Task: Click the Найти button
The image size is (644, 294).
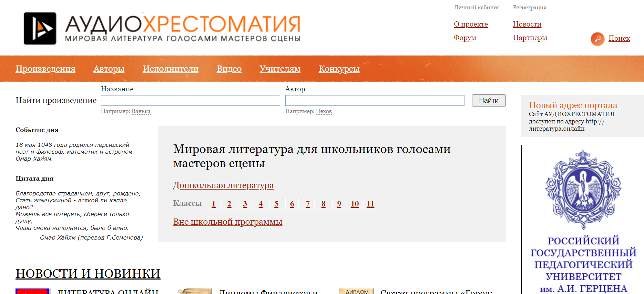Action: click(x=489, y=100)
